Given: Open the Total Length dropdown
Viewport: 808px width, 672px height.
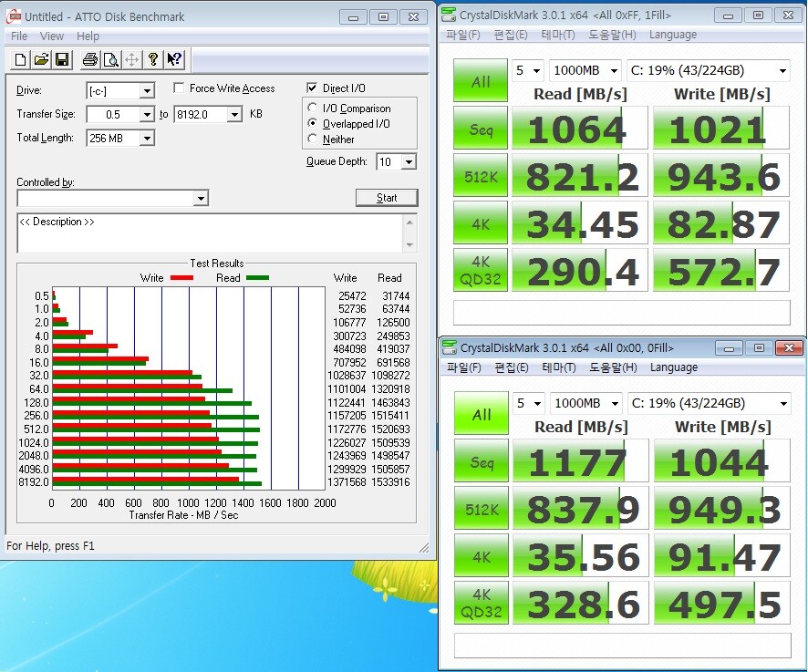Looking at the screenshot, I should 146,139.
